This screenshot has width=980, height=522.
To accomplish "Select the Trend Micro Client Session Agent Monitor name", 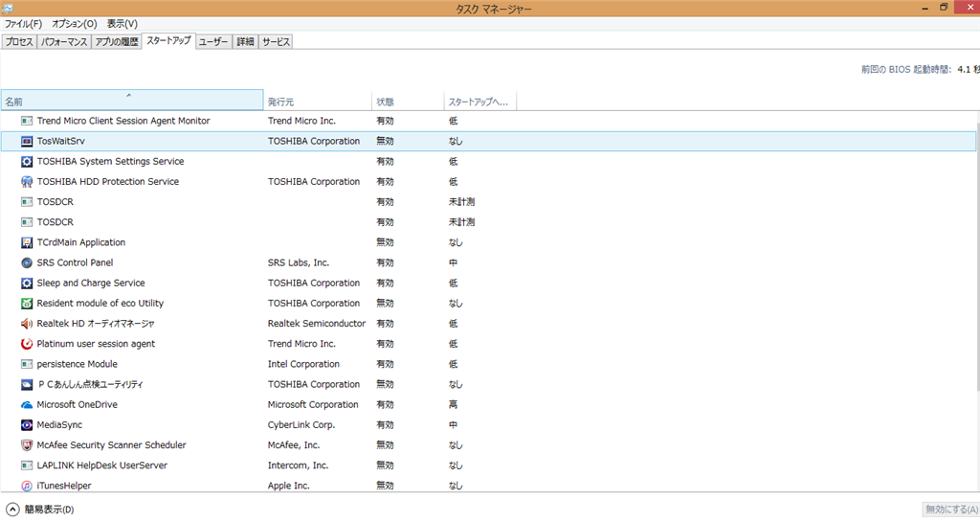I will [x=123, y=121].
